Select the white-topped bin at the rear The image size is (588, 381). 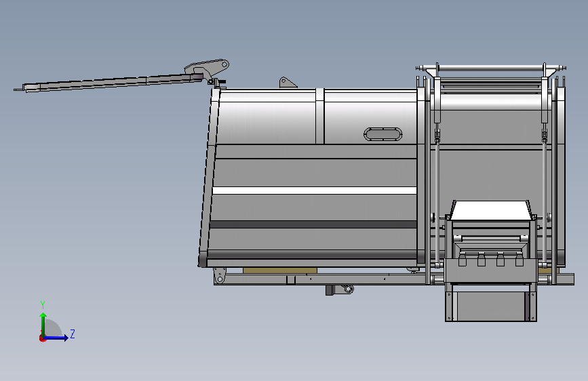tap(491, 210)
